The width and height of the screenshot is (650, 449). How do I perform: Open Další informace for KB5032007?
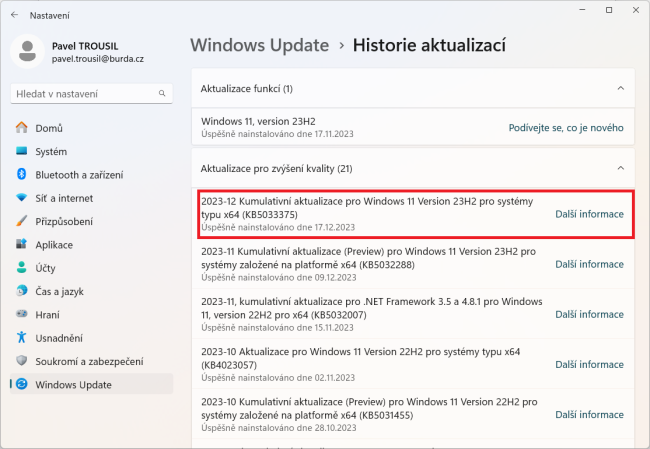point(589,314)
